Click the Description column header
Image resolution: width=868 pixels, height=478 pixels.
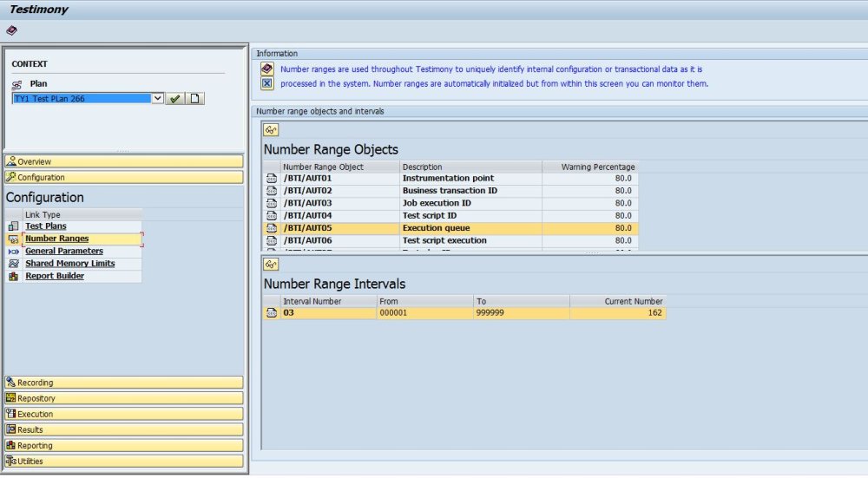(x=470, y=167)
